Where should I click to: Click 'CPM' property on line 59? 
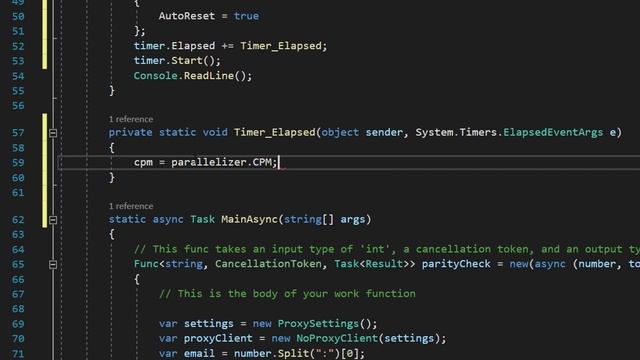(x=262, y=162)
